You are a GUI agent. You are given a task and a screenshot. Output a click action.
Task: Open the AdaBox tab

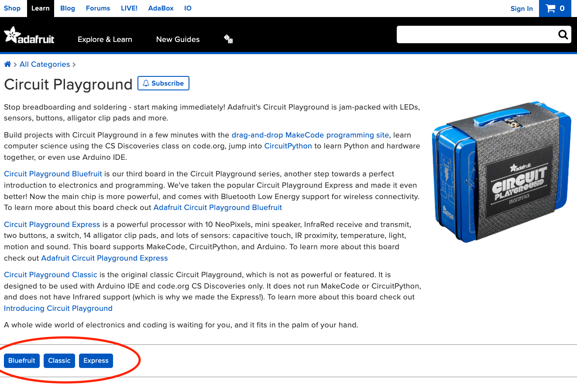[x=161, y=8]
